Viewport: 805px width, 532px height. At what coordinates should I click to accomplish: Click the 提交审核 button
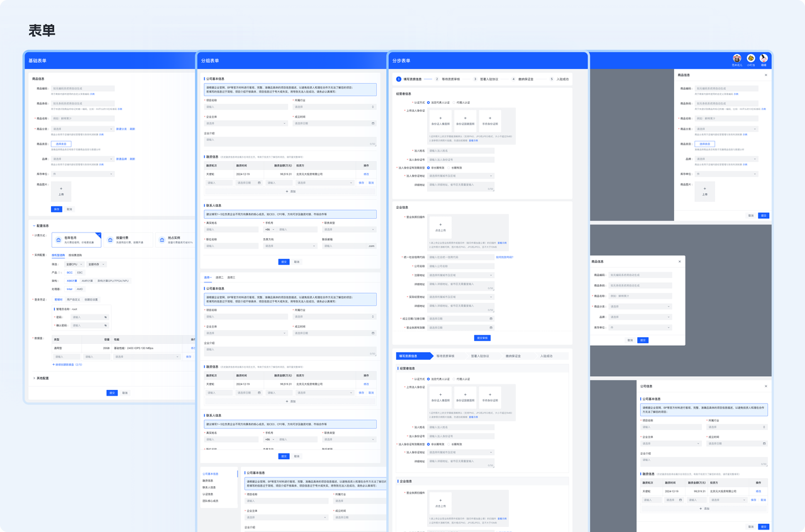point(482,338)
